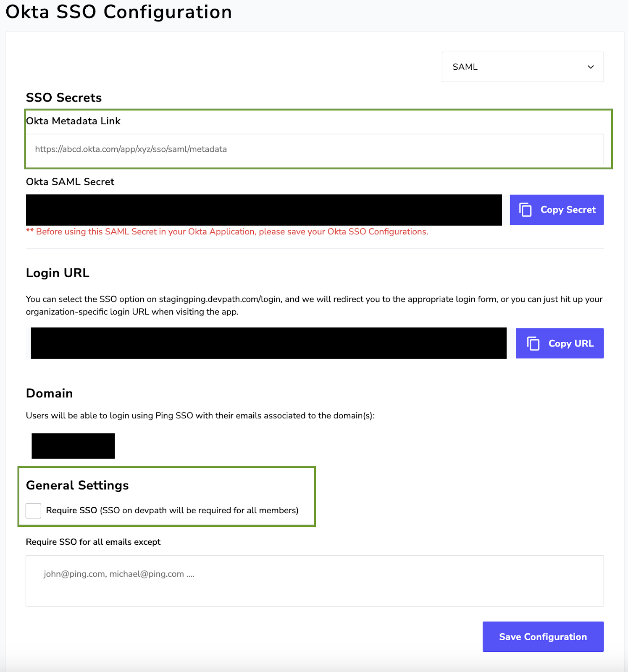The image size is (628, 672).
Task: Click 'Require SSO for all emails except' label
Action: coord(93,542)
